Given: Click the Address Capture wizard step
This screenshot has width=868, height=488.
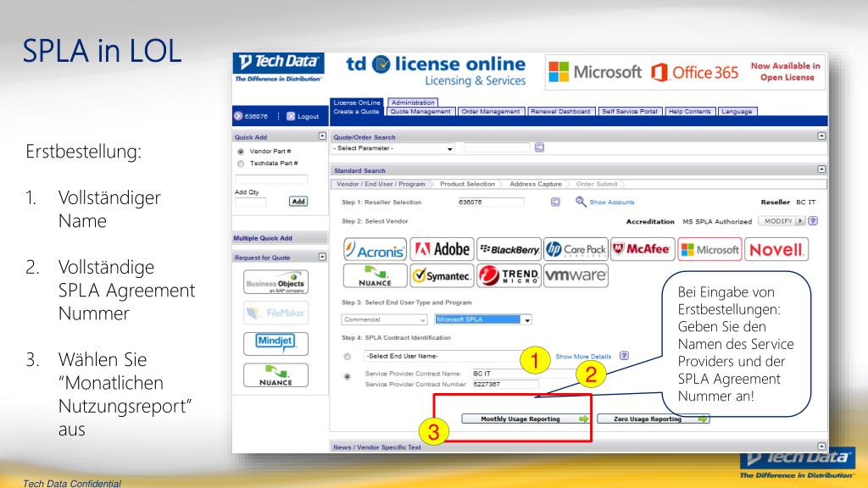Looking at the screenshot, I should tap(536, 184).
